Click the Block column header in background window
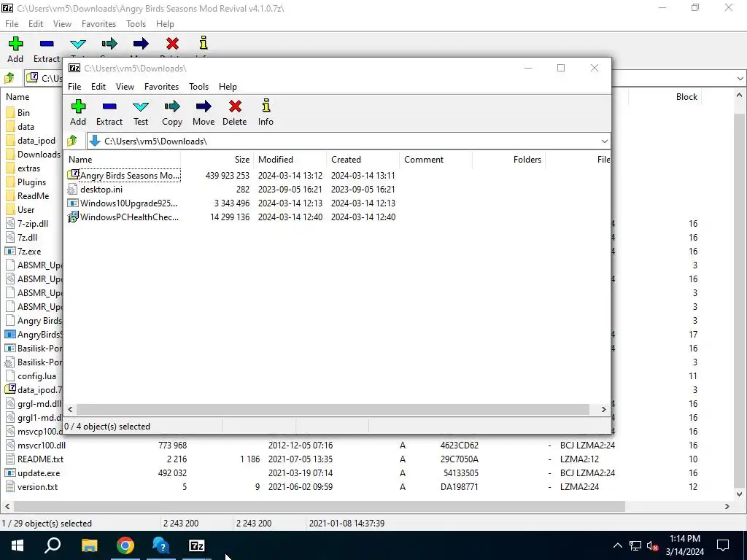 click(665, 97)
